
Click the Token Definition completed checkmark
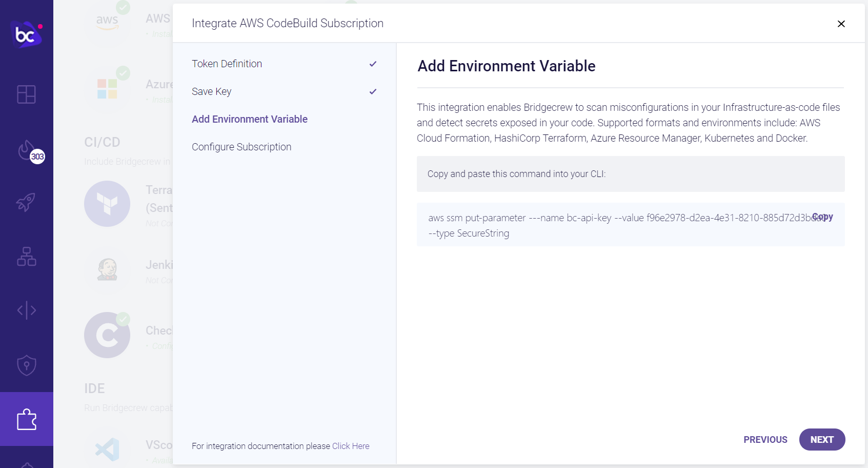click(373, 64)
